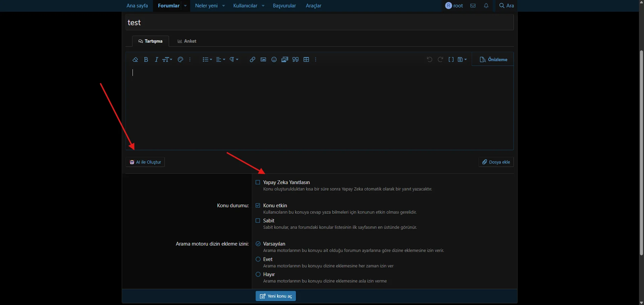Click the AI ile Oluştur button

point(145,162)
